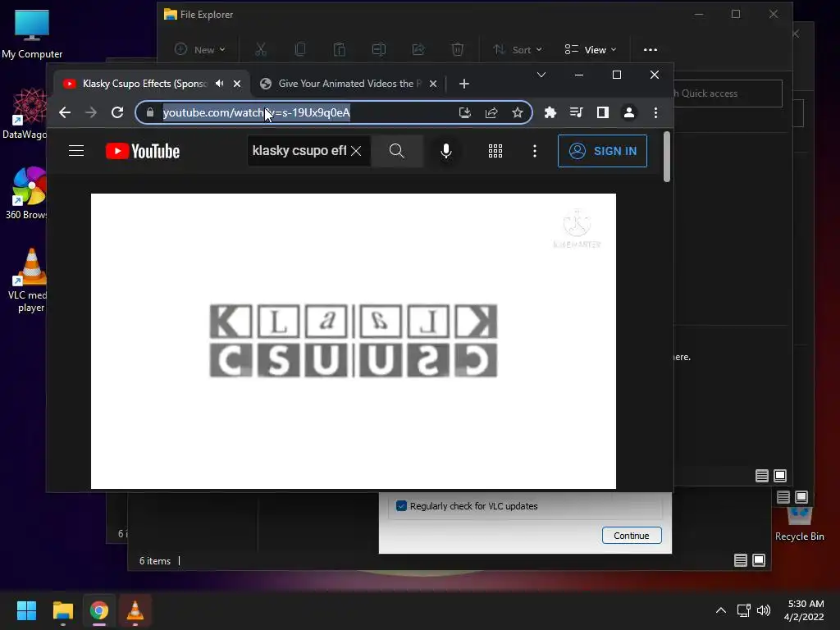Open YouTube hamburger guide menu
840x630 pixels.
pyautogui.click(x=76, y=151)
